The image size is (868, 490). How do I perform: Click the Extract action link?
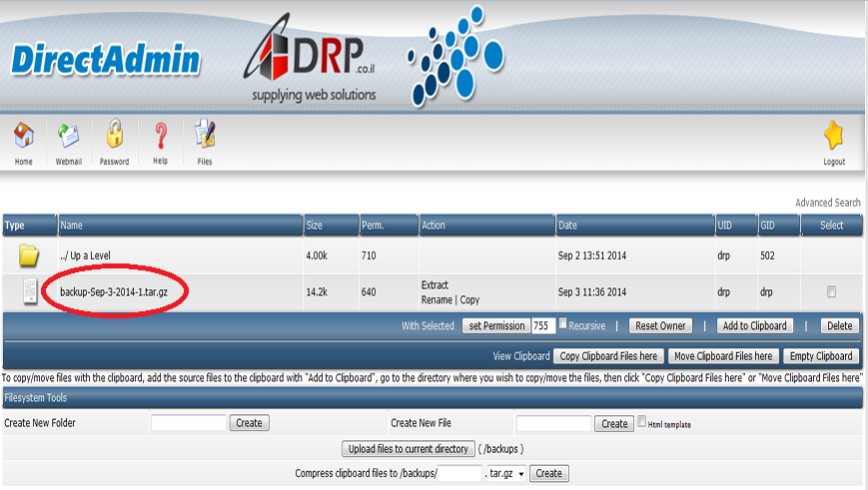pyautogui.click(x=435, y=285)
